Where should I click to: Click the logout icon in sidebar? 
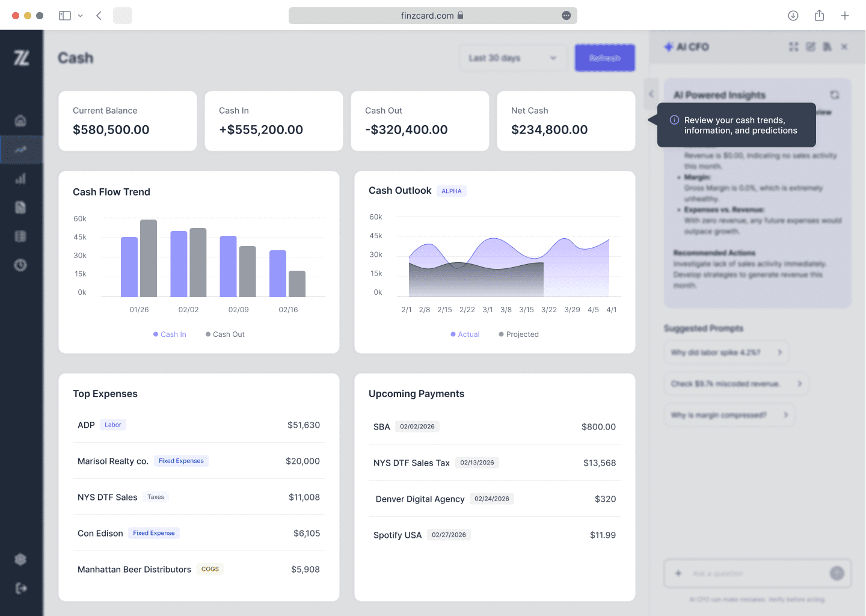[20, 588]
